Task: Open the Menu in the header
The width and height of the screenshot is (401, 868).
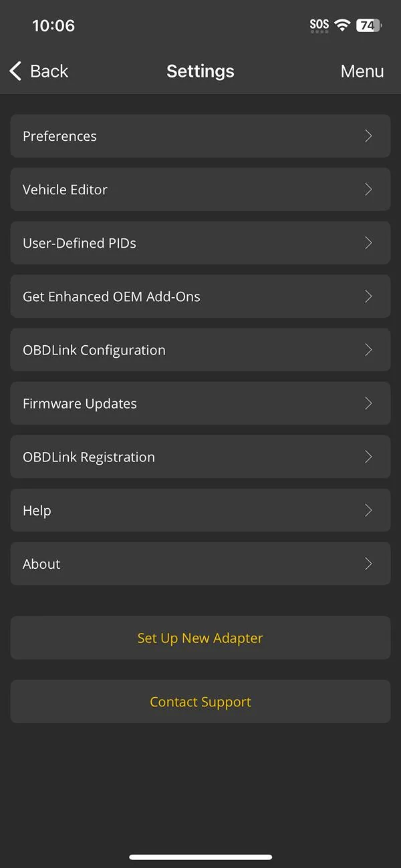Action: (362, 71)
